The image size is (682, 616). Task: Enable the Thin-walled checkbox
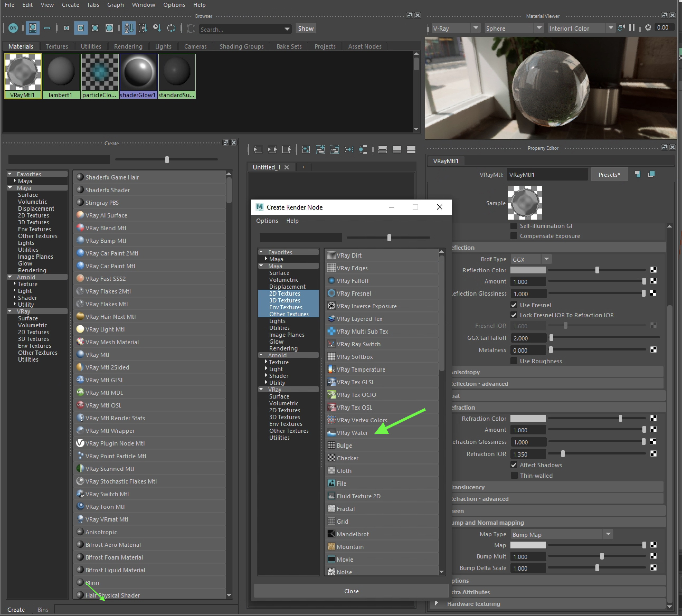pos(514,475)
